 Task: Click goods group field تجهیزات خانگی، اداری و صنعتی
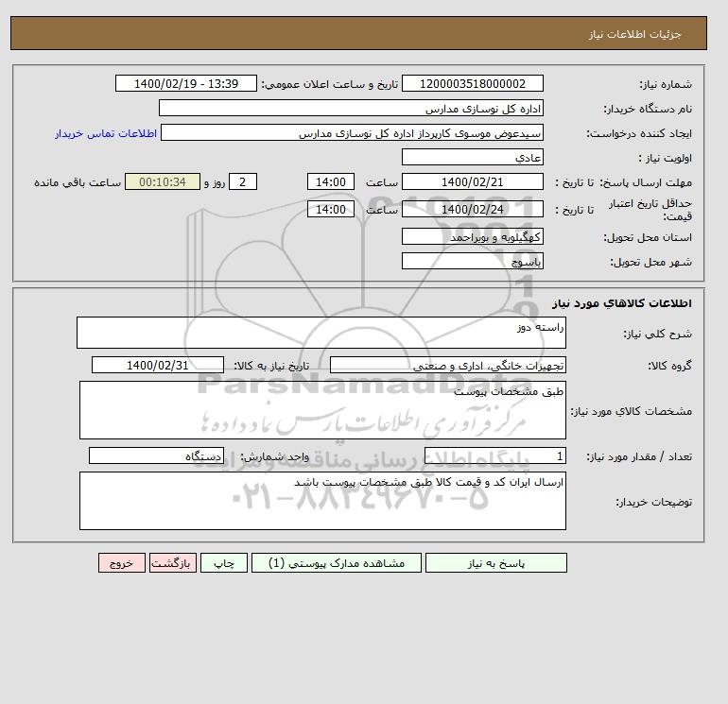[x=447, y=365]
